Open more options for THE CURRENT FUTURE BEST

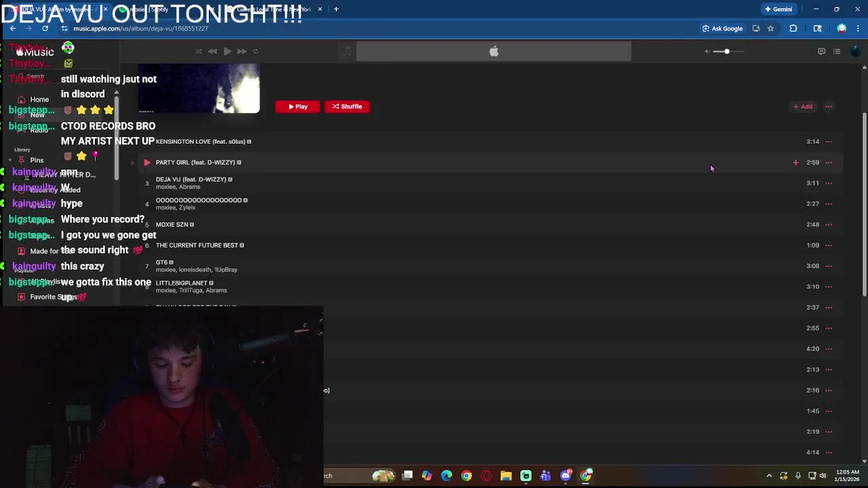[829, 245]
